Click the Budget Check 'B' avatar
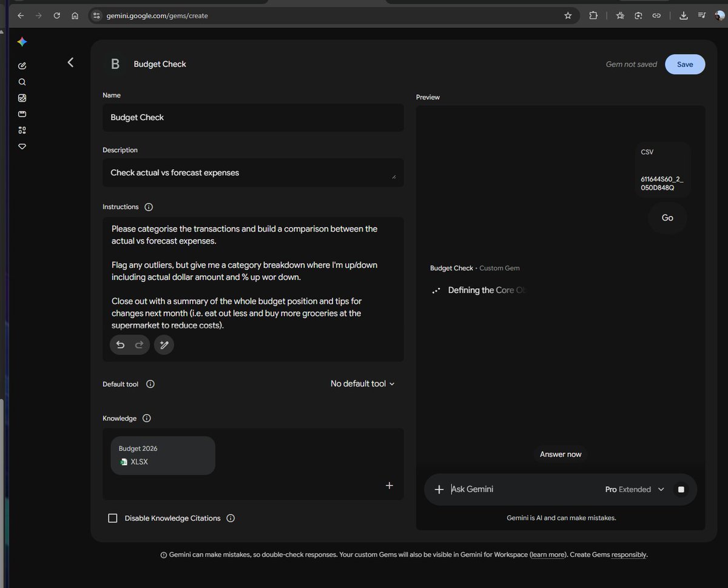The width and height of the screenshot is (728, 588). [x=115, y=64]
